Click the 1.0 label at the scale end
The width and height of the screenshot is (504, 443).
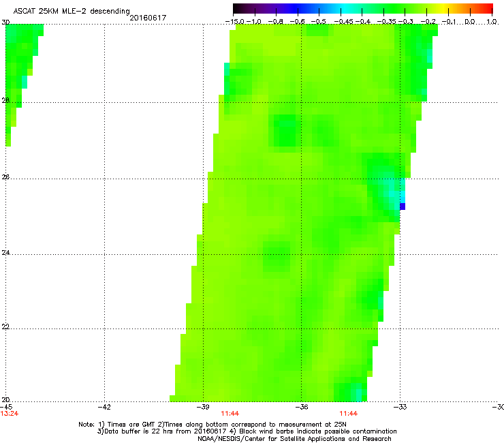pyautogui.click(x=492, y=22)
